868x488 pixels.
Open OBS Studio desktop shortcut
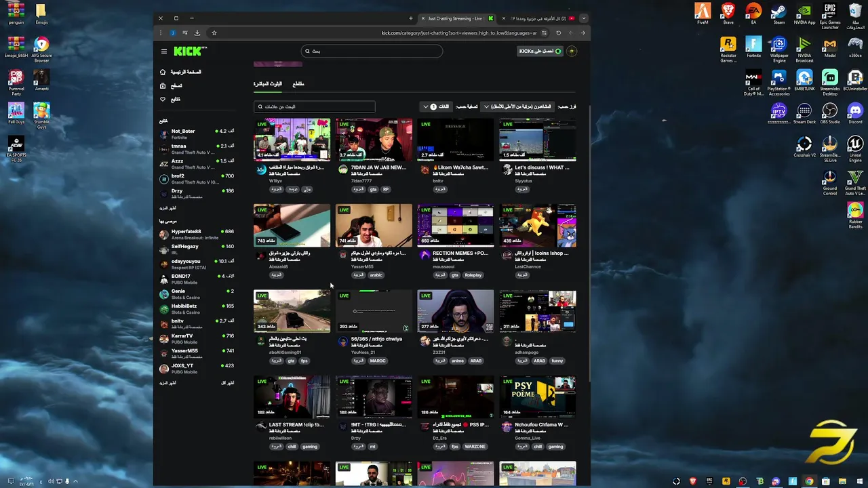pyautogui.click(x=830, y=113)
